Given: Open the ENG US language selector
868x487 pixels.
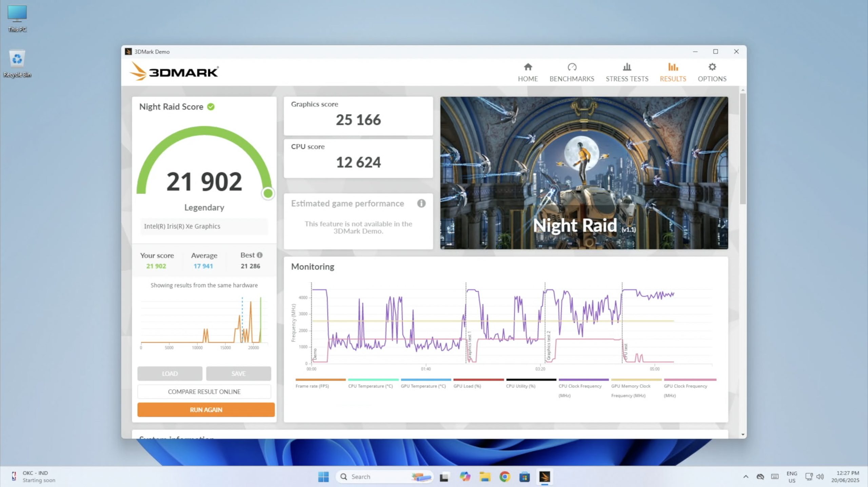Looking at the screenshot, I should coord(792,477).
